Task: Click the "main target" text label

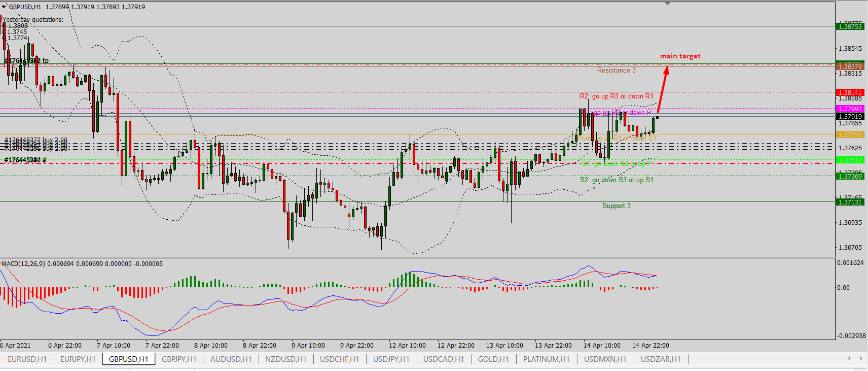Action: (680, 56)
